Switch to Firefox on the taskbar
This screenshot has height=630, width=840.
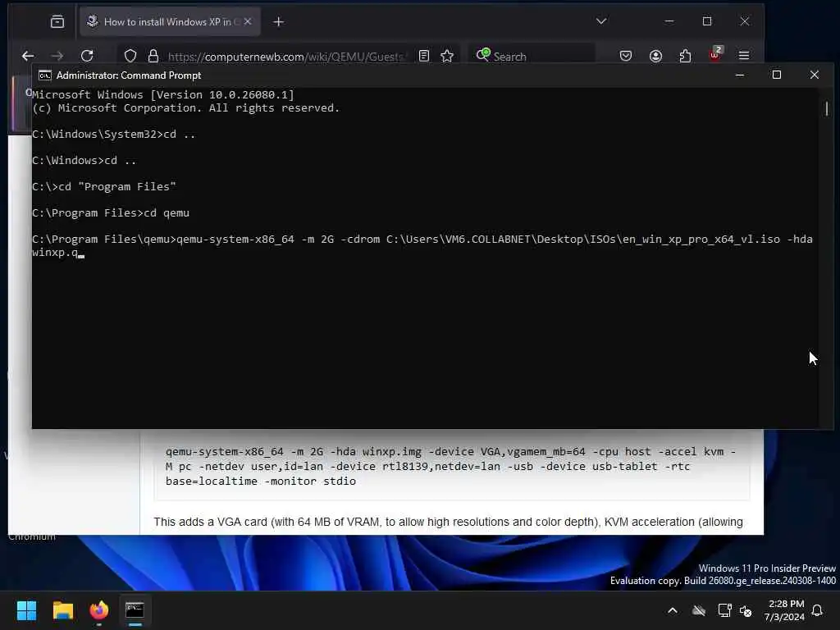tap(98, 610)
